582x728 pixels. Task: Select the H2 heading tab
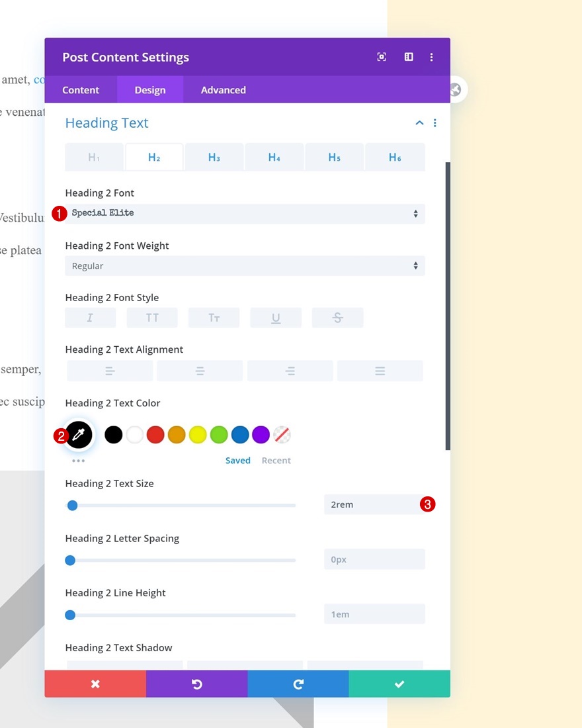(x=154, y=158)
